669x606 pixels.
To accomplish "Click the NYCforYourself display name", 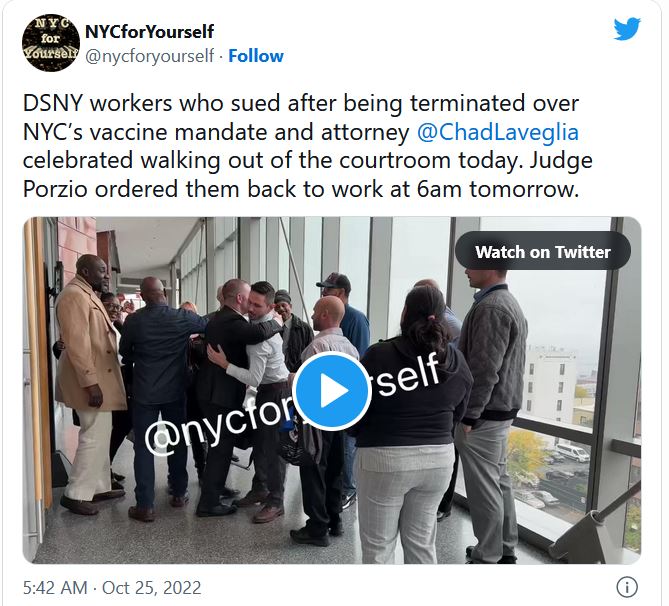I will click(x=149, y=32).
